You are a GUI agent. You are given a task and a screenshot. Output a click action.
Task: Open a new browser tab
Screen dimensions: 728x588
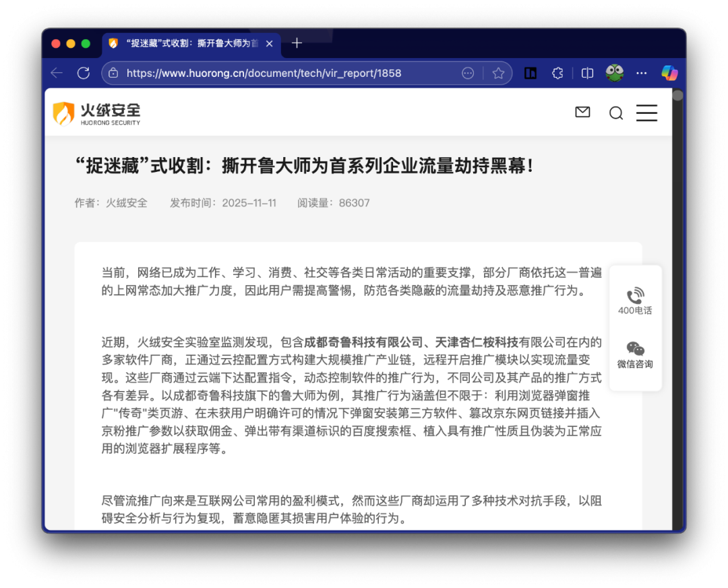point(297,44)
